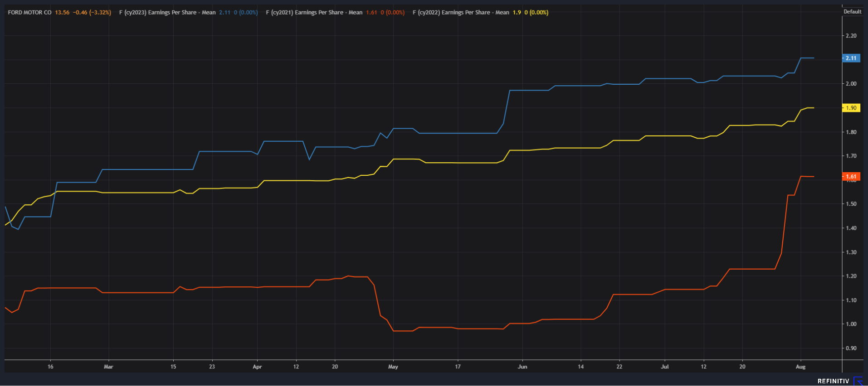Click the 0.90 y-axis label
868x386 pixels.
pyautogui.click(x=851, y=348)
